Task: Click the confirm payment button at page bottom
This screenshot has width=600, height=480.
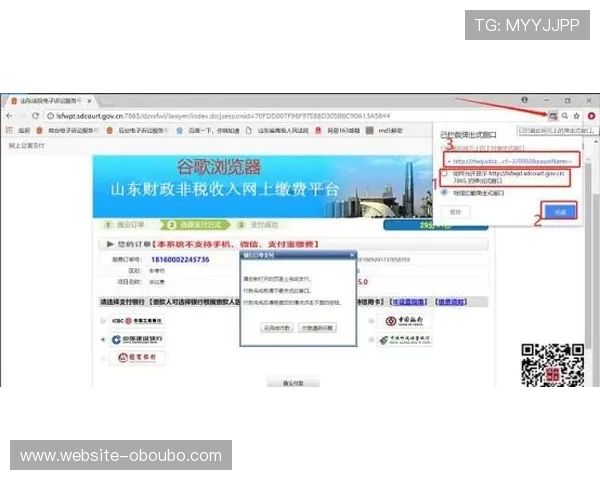Action: tap(293, 382)
